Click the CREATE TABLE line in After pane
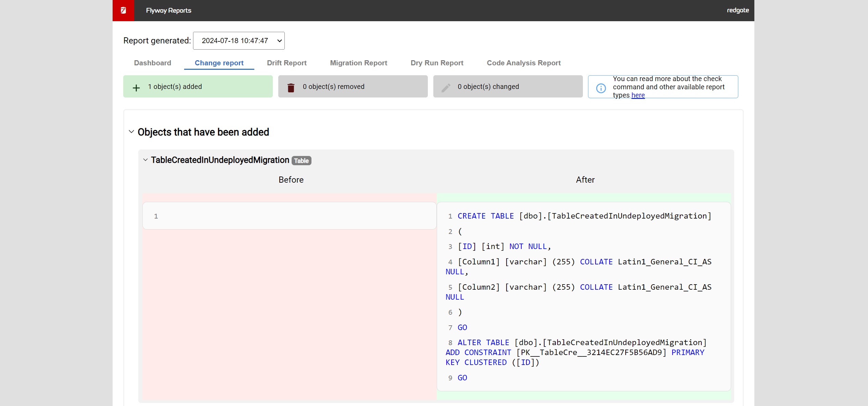Viewport: 868px width, 406px height. click(584, 216)
